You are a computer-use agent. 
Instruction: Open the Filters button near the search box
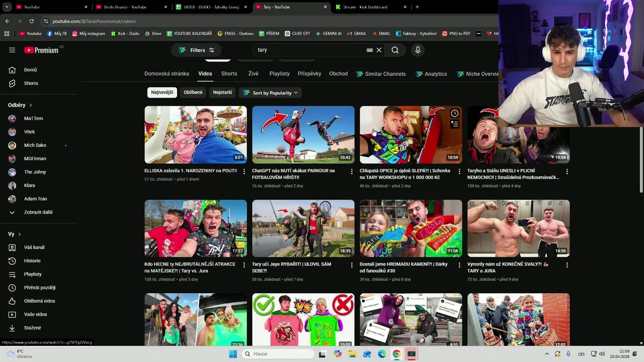196,50
